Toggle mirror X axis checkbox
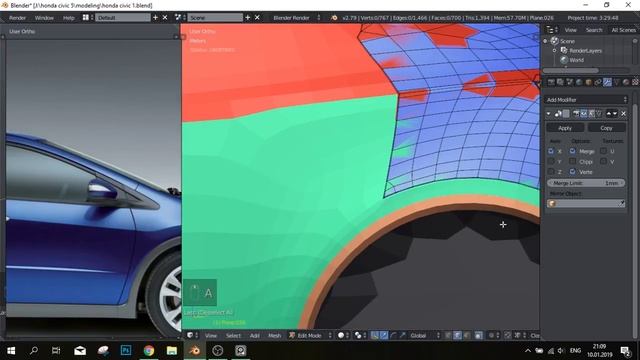 point(551,151)
